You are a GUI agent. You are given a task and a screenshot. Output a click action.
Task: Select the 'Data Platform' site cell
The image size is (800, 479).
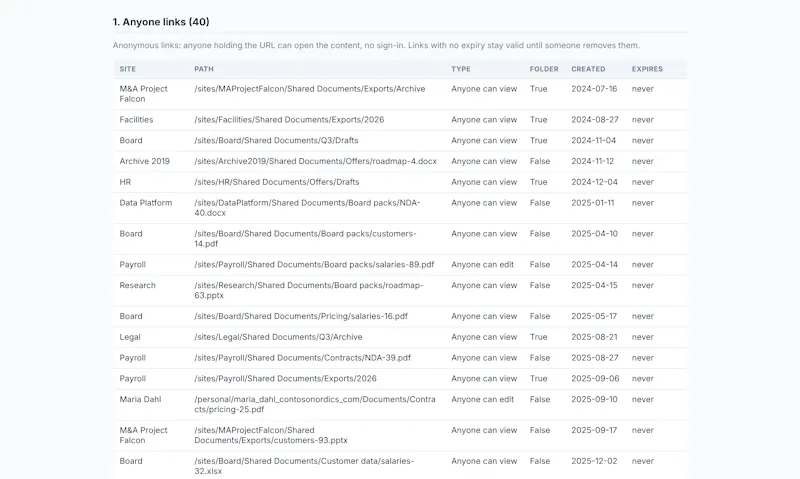(x=145, y=203)
